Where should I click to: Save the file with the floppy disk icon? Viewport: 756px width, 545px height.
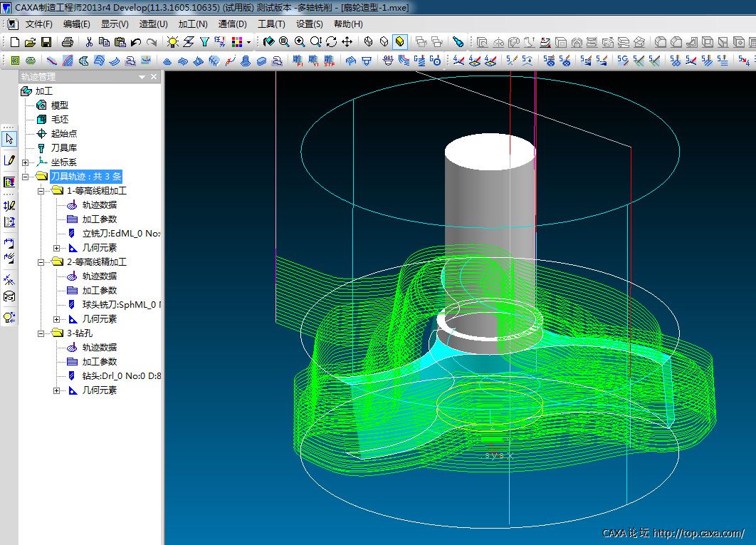point(46,42)
